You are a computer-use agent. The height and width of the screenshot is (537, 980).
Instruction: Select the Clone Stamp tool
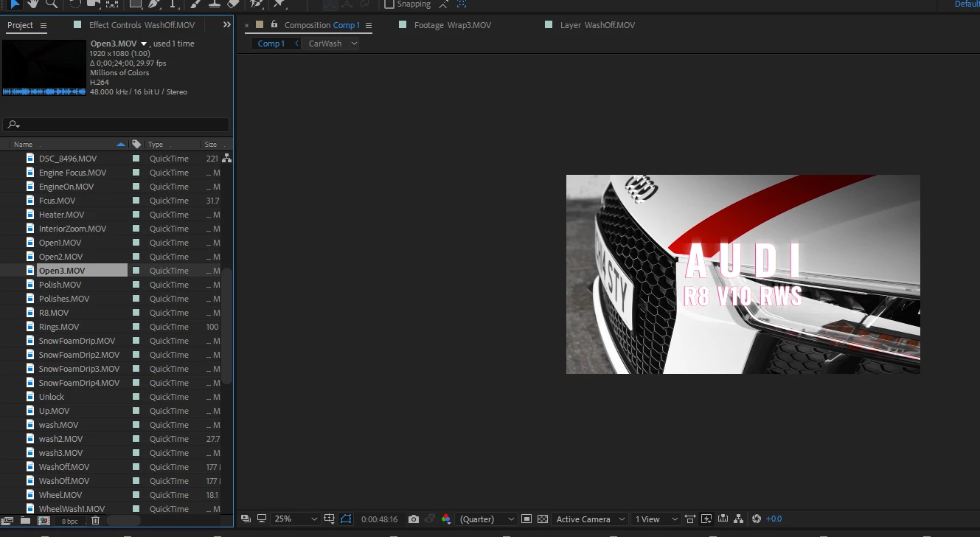pyautogui.click(x=215, y=4)
